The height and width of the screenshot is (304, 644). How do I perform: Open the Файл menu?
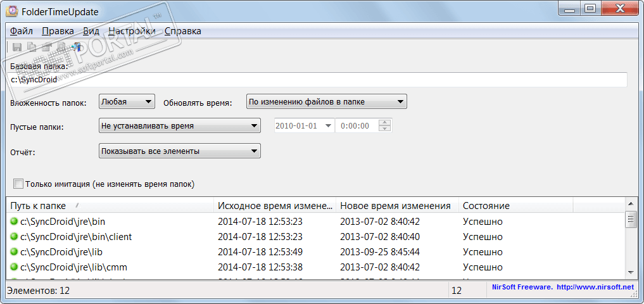click(22, 31)
